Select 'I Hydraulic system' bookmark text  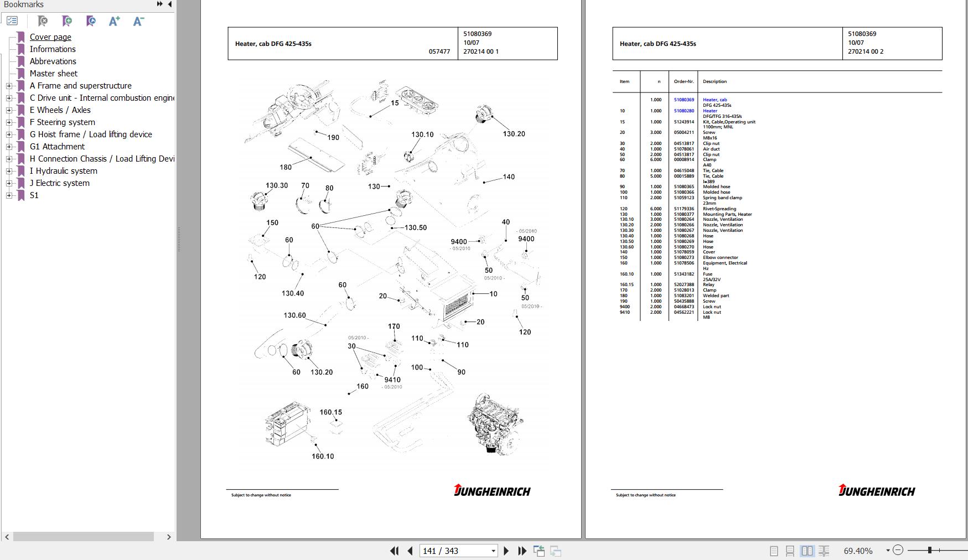pyautogui.click(x=64, y=171)
